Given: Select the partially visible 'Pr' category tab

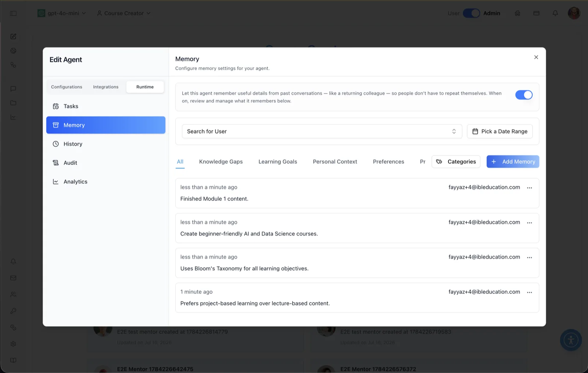Looking at the screenshot, I should pos(423,162).
